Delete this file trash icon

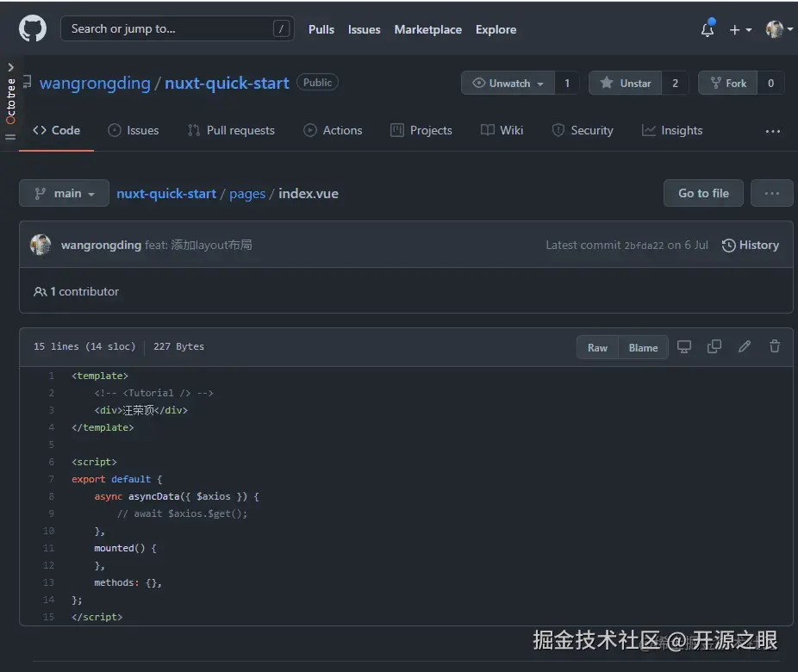(x=775, y=347)
